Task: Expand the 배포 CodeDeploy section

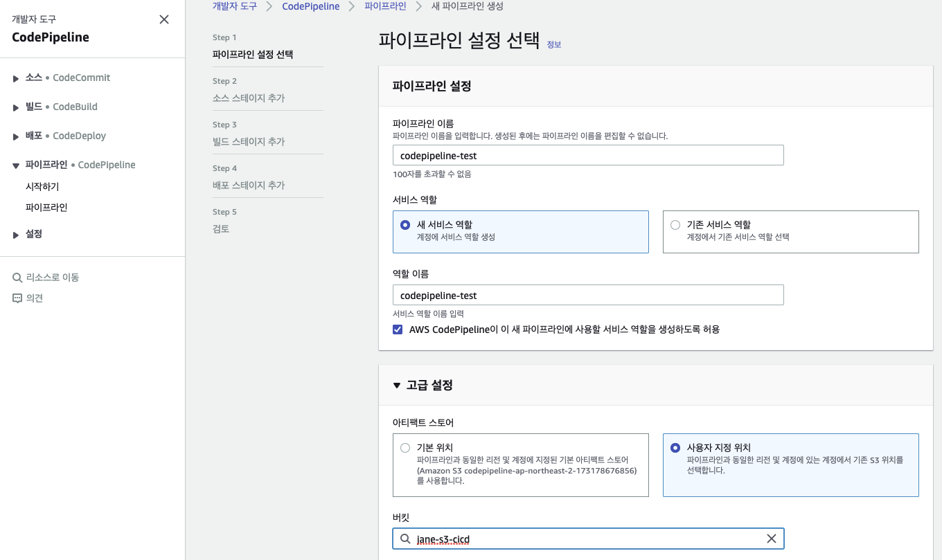Action: coord(16,136)
